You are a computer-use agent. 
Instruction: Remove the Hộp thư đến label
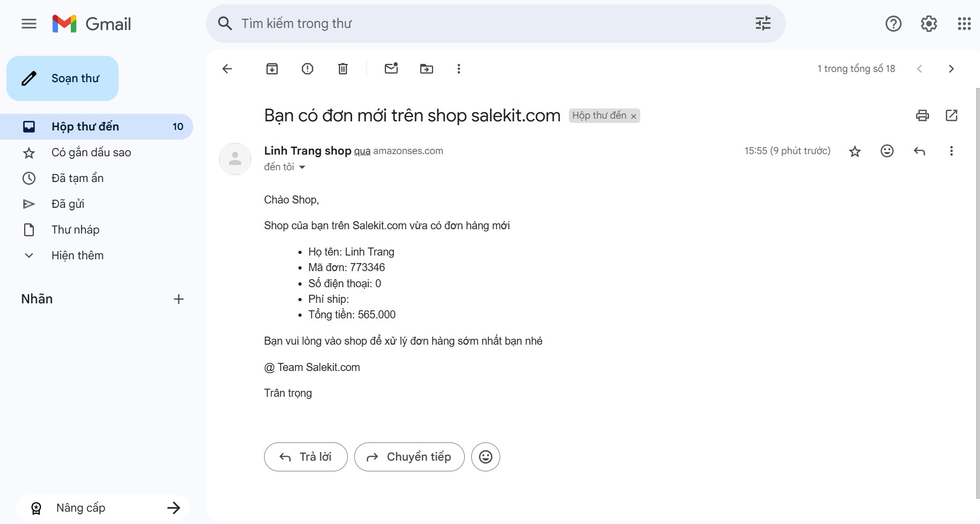[633, 117]
